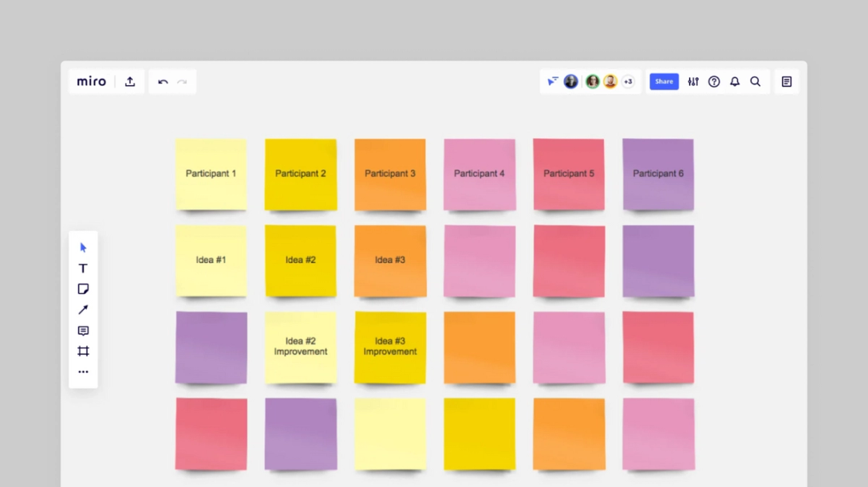Expand the +3 collaborators list
Viewport: 868px width, 487px height.
point(628,81)
